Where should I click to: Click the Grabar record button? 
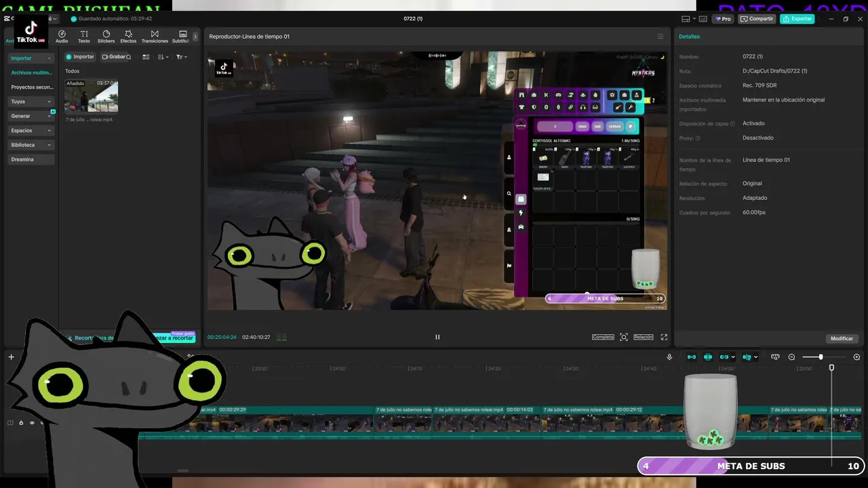(113, 57)
